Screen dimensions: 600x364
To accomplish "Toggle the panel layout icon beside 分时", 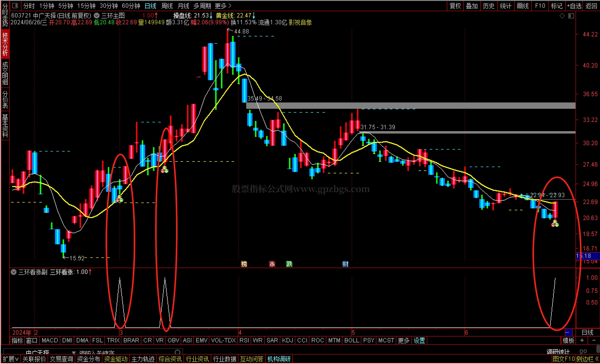I will coord(15,5).
